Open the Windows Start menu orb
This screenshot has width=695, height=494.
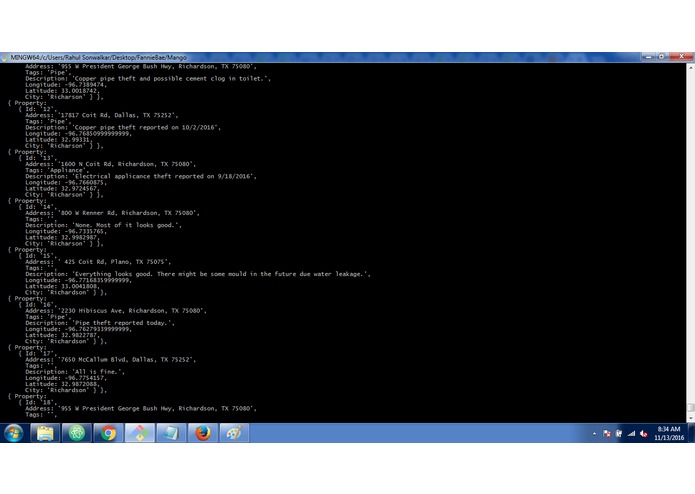point(13,433)
